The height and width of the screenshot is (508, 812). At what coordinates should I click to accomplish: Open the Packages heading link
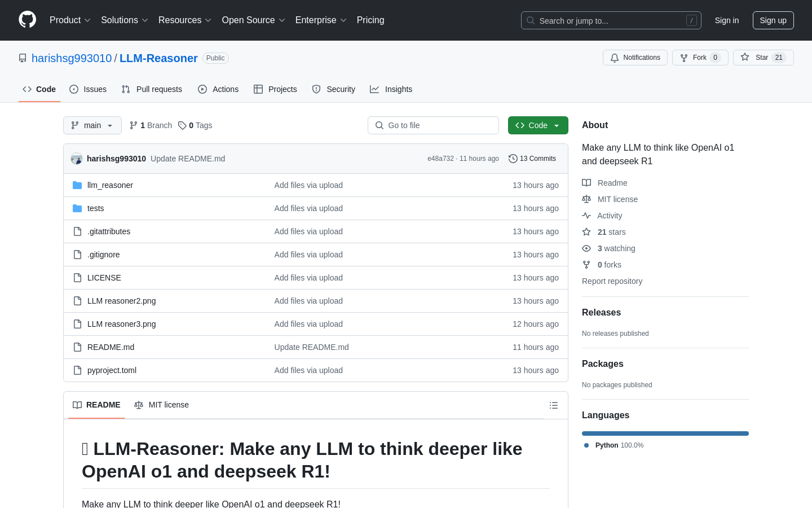603,364
